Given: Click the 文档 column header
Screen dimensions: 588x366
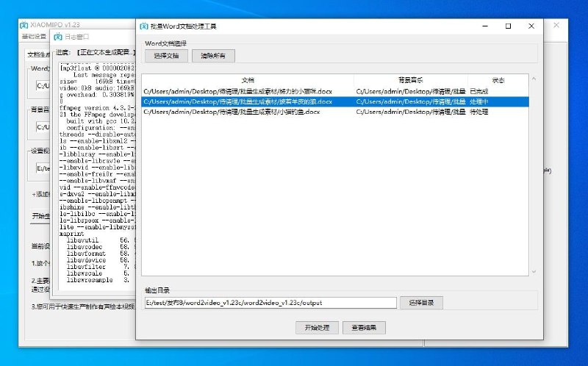Looking at the screenshot, I should click(x=248, y=79).
